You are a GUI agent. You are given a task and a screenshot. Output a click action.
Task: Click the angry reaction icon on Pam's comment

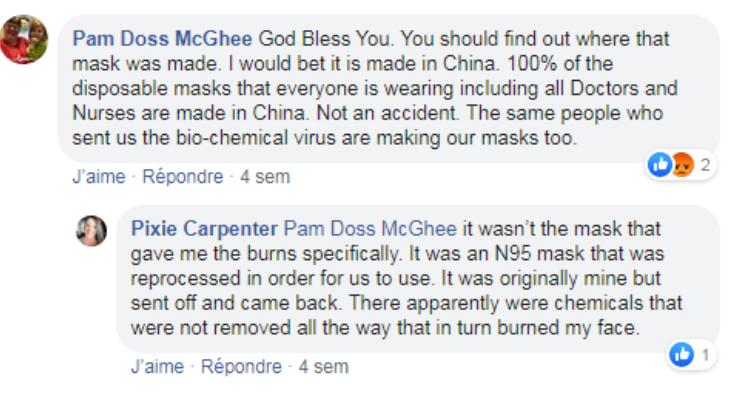click(x=682, y=165)
